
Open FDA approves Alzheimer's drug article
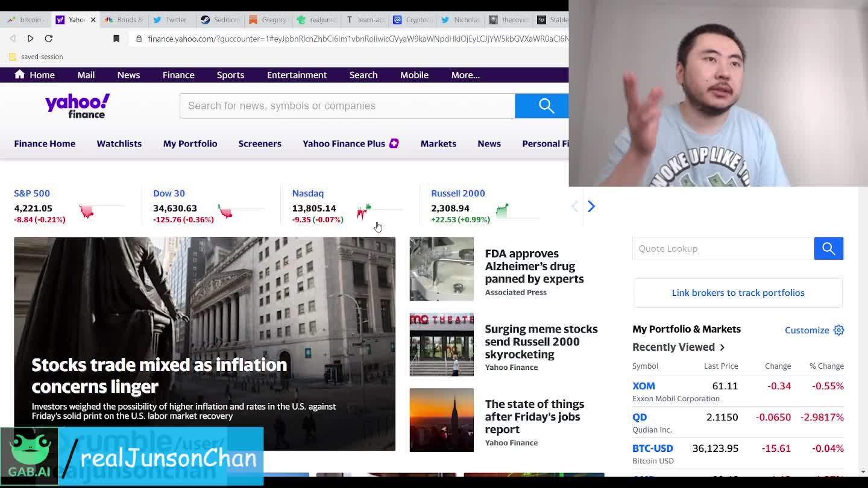(x=534, y=266)
